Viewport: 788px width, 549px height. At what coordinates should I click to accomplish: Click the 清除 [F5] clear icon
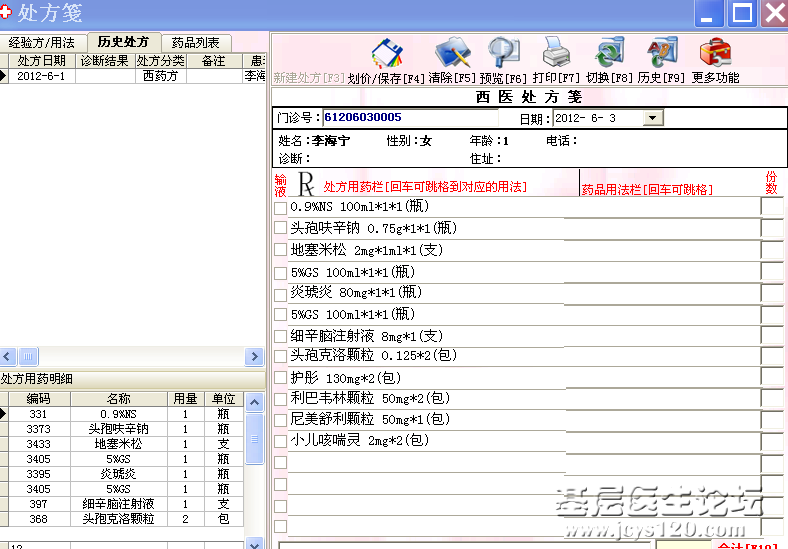pos(452,51)
